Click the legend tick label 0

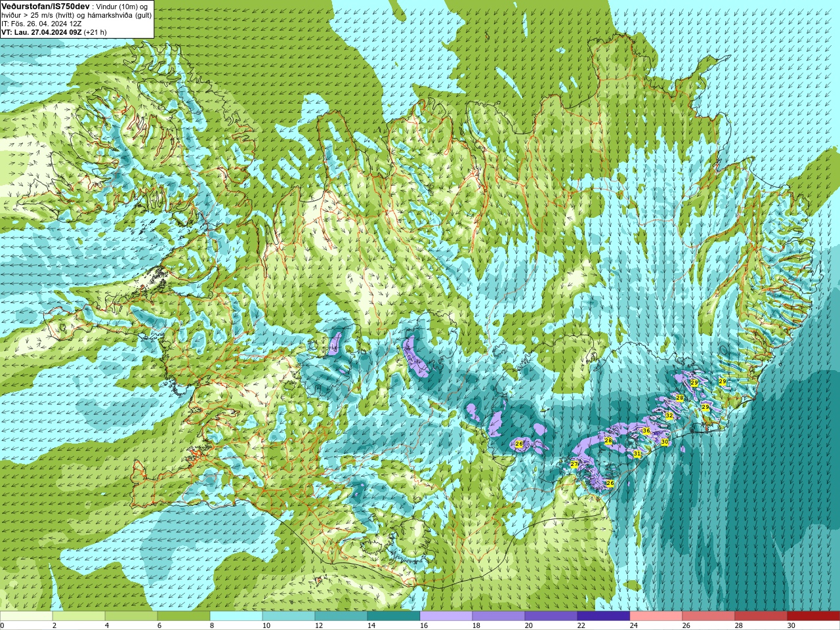[2, 625]
